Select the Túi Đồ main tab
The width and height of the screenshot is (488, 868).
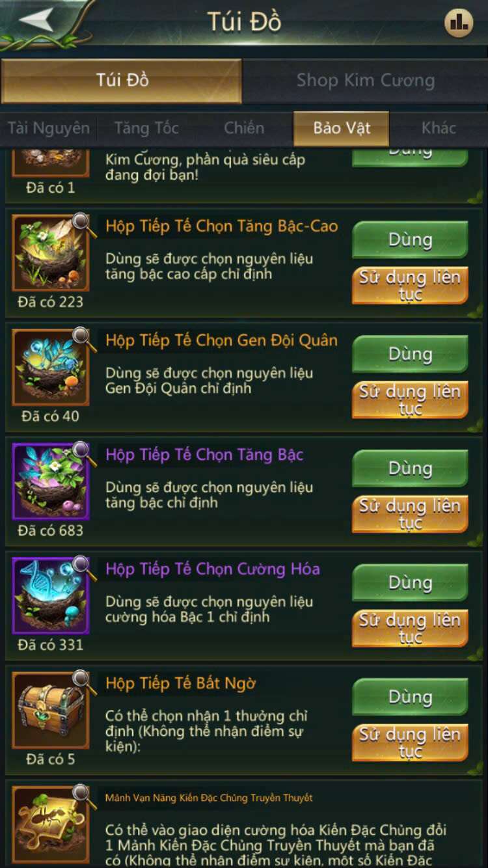point(122,81)
